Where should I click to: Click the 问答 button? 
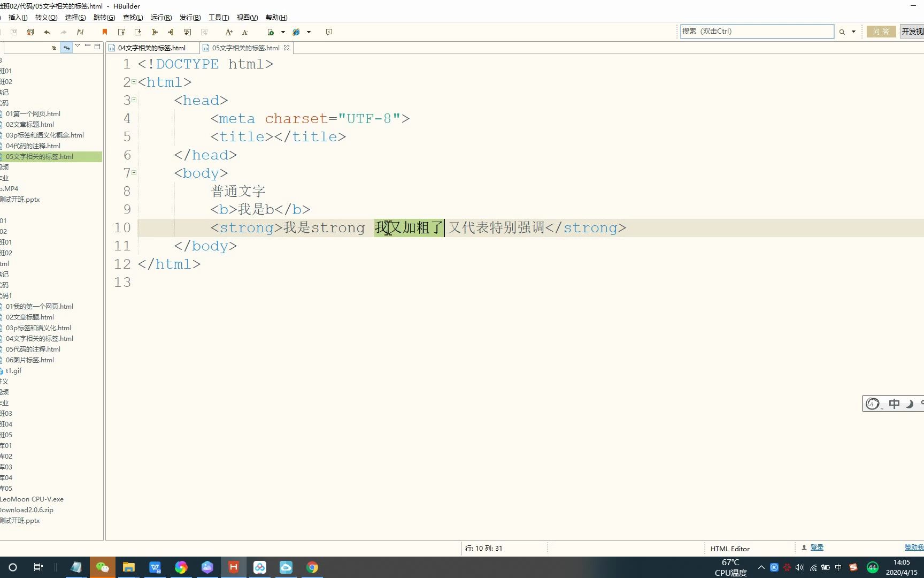tap(881, 32)
